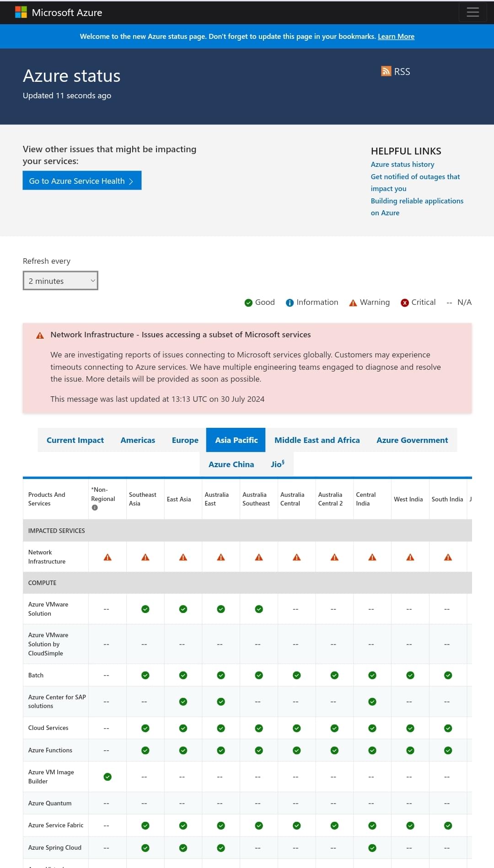This screenshot has height=868, width=494.
Task: Click the IMPACTED SERVICES section header
Action: click(x=56, y=531)
